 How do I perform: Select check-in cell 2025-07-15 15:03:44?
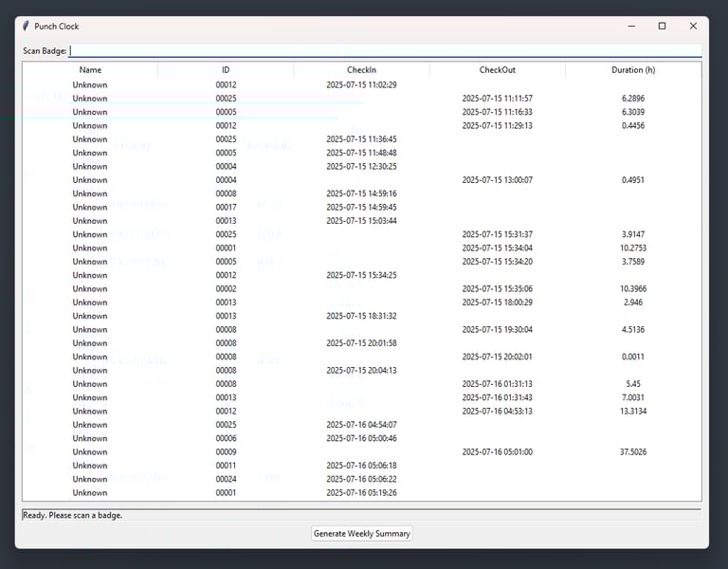[362, 221]
